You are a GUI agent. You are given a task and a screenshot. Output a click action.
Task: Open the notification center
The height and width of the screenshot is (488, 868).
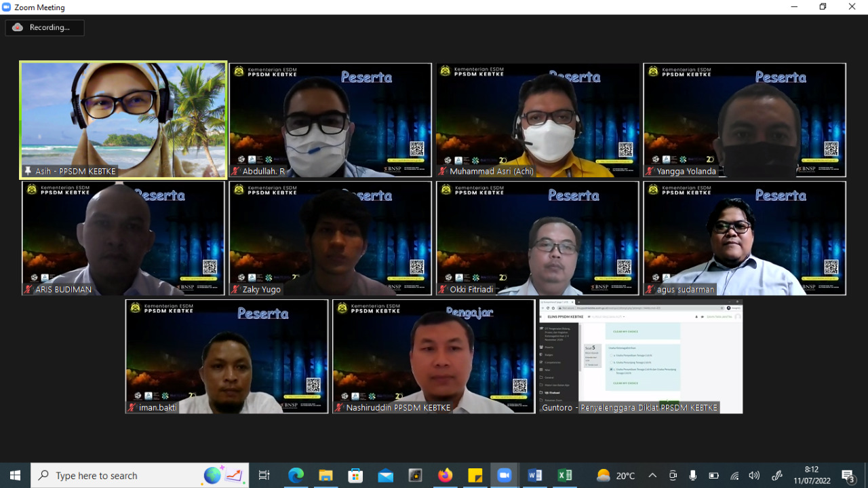pyautogui.click(x=848, y=475)
